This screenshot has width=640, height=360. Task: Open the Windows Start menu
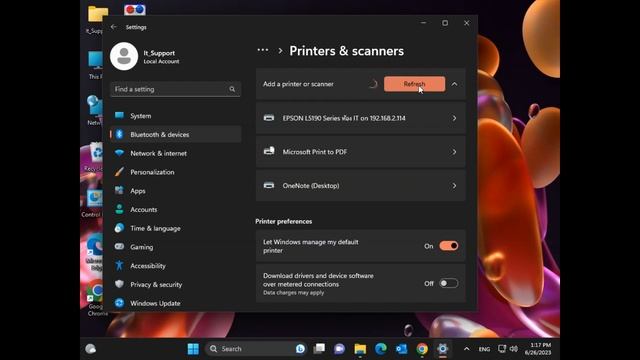tap(193, 349)
